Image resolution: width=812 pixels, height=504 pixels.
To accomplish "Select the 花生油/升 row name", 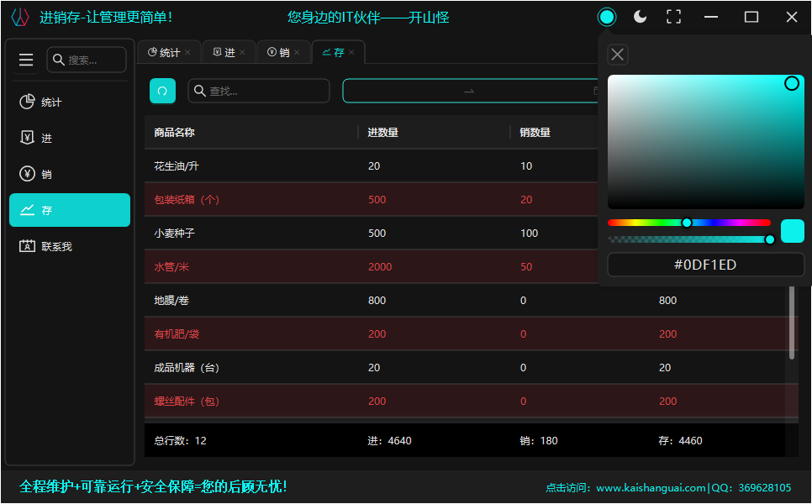I will [176, 166].
